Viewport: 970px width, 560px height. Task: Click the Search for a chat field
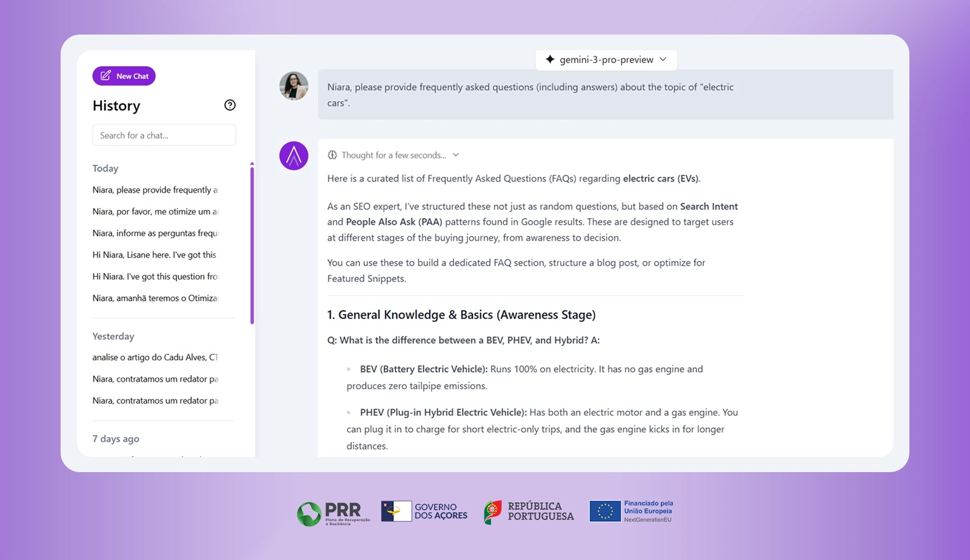pyautogui.click(x=164, y=135)
